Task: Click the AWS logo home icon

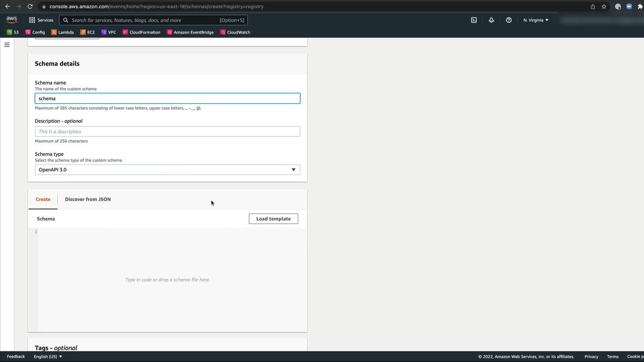Action: [x=12, y=20]
